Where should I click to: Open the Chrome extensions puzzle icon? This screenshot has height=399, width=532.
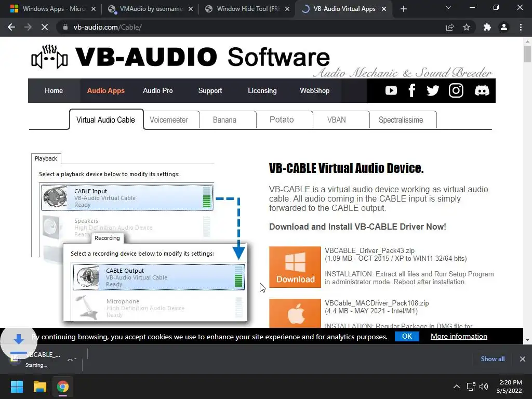click(x=487, y=27)
